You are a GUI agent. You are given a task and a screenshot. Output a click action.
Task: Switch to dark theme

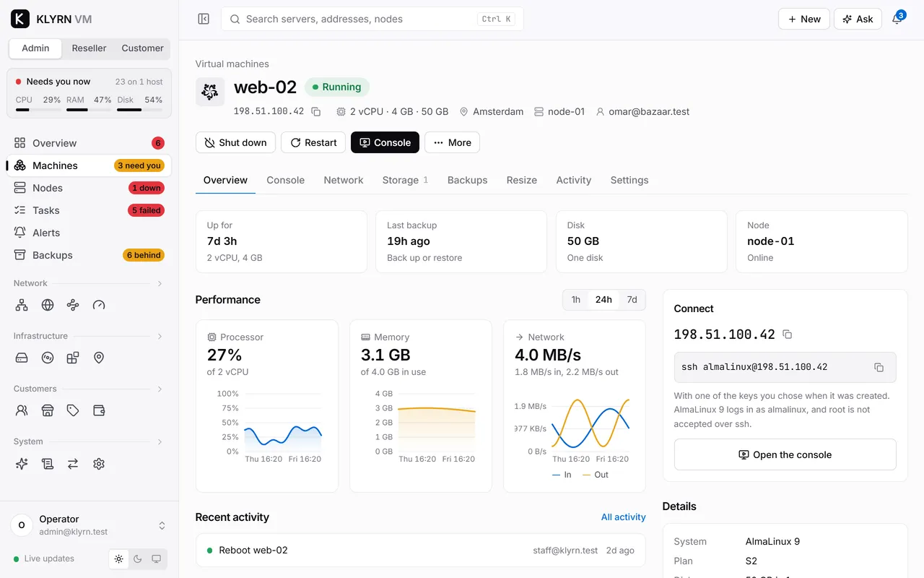coord(138,558)
